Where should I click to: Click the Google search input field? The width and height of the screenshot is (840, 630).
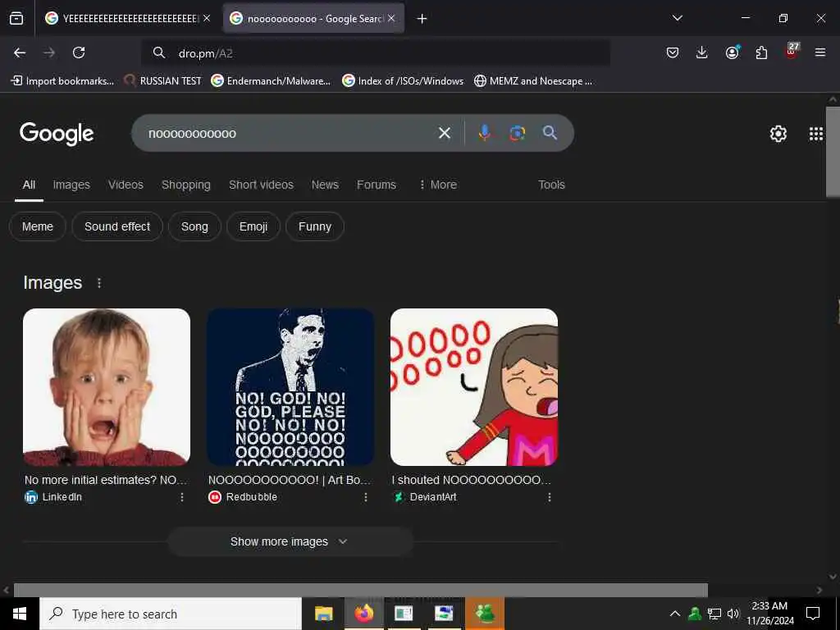coord(290,133)
